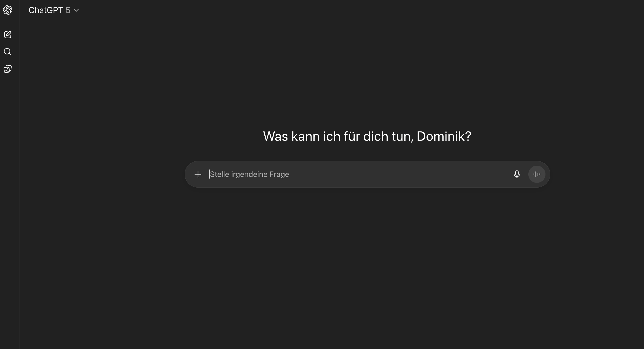Toggle microphone dictation in the prompt bar

click(x=517, y=174)
